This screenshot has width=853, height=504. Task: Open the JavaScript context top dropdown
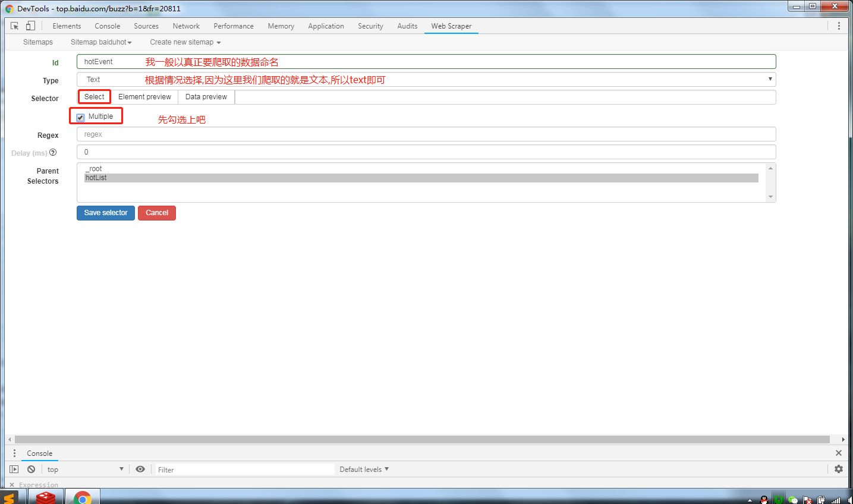pyautogui.click(x=86, y=470)
